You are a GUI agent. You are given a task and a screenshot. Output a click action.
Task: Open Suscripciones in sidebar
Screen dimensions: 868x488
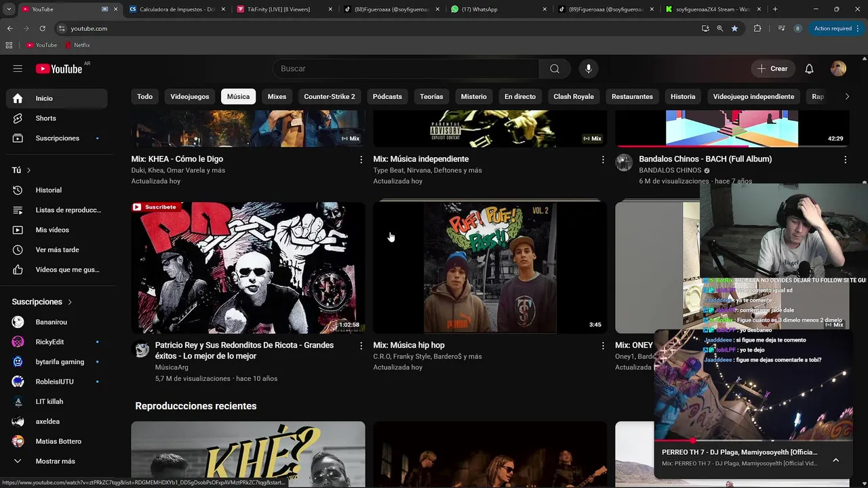(x=57, y=138)
